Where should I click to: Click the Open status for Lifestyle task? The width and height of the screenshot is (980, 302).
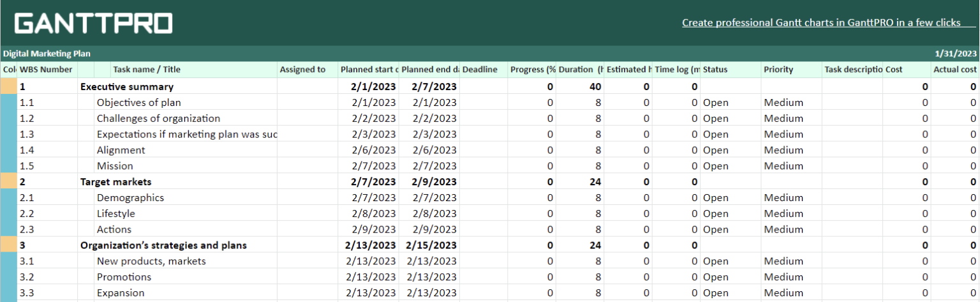[715, 214]
